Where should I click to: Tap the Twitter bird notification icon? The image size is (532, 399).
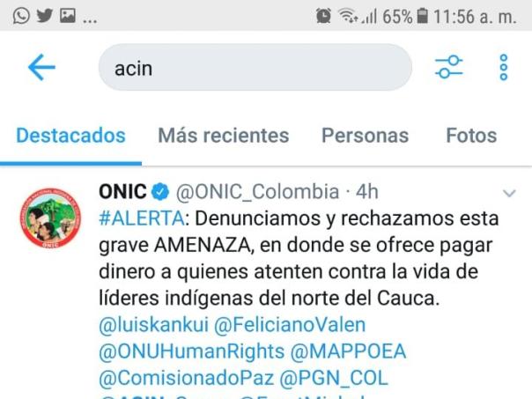[44, 16]
